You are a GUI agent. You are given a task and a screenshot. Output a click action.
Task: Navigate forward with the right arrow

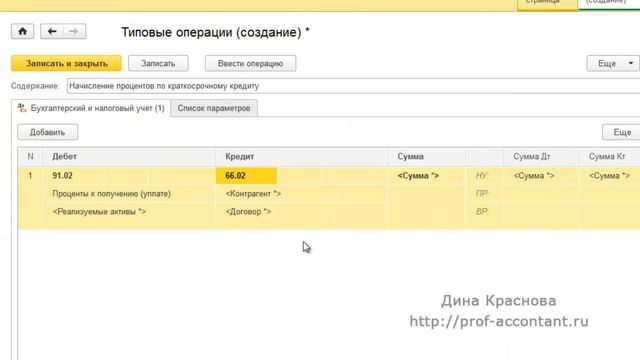coord(74,31)
